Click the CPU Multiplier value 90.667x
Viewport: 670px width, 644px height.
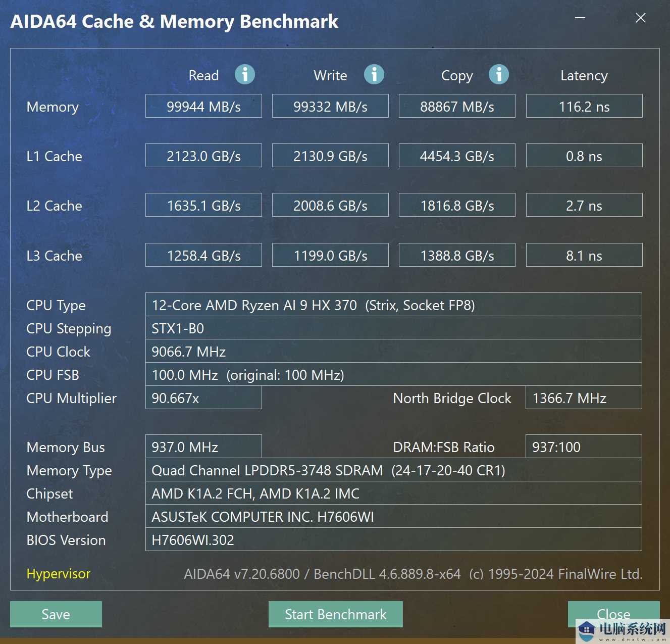coord(203,398)
